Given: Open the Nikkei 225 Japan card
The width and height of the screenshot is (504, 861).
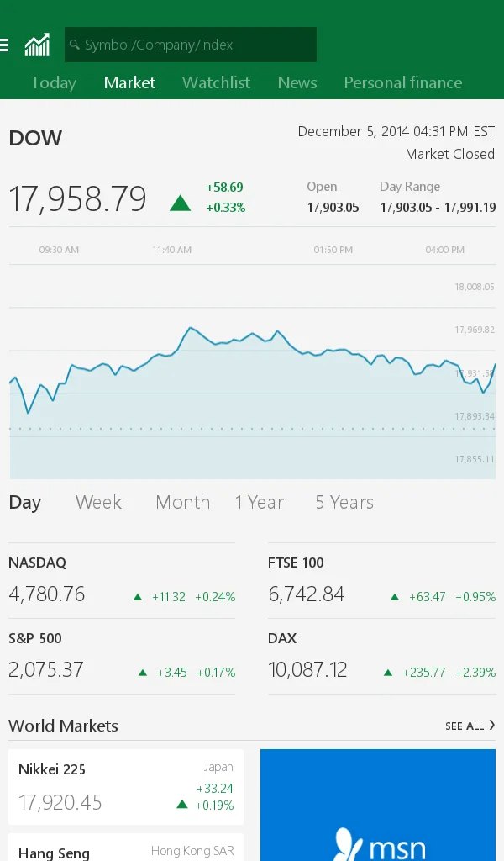Looking at the screenshot, I should pyautogui.click(x=126, y=787).
